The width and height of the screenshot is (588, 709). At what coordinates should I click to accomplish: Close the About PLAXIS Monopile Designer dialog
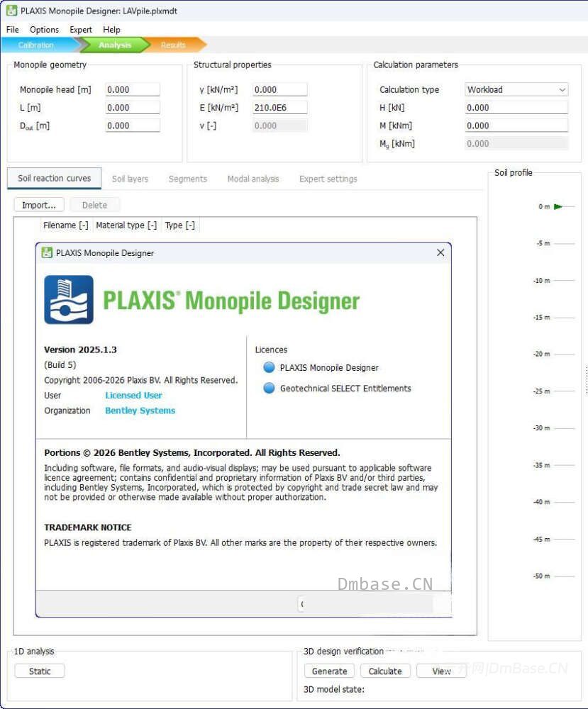440,253
